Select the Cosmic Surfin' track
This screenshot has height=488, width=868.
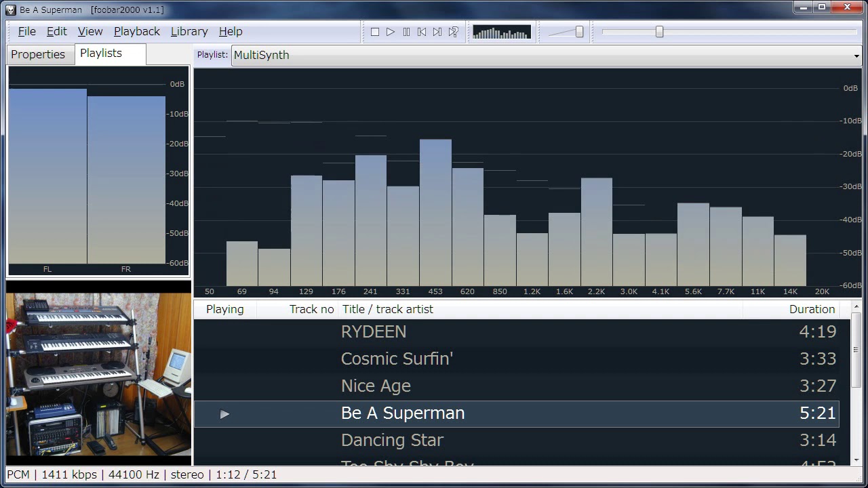(517, 359)
